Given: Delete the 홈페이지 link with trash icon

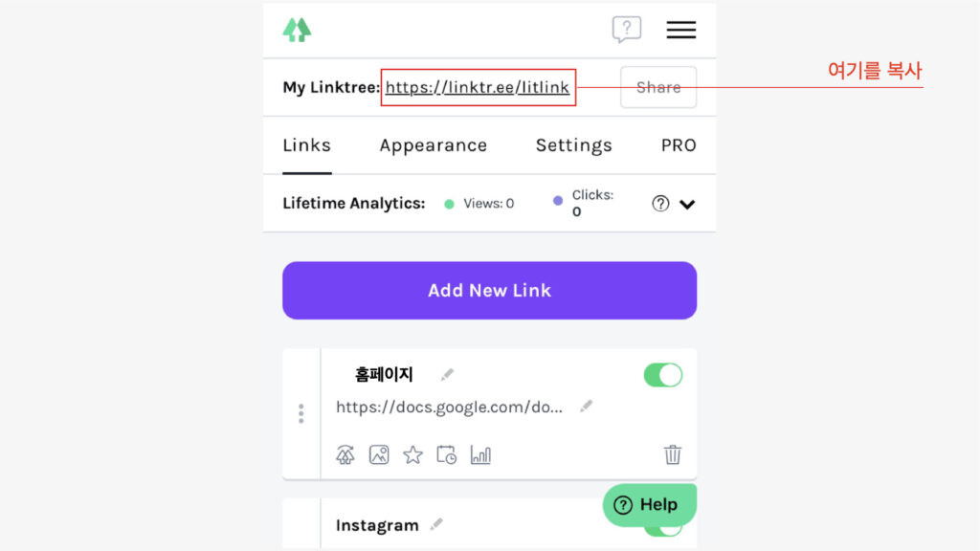Looking at the screenshot, I should [673, 454].
